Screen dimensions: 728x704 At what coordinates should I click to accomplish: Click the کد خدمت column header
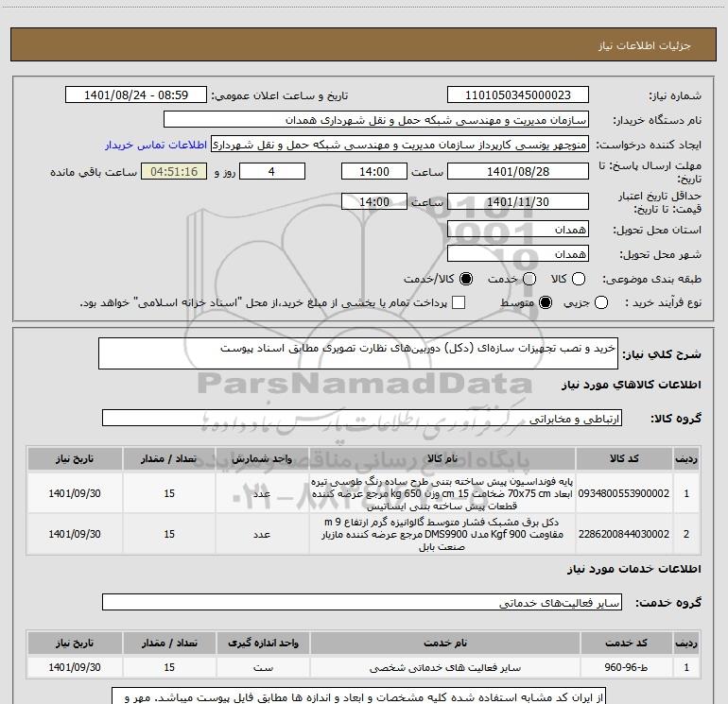click(x=626, y=644)
